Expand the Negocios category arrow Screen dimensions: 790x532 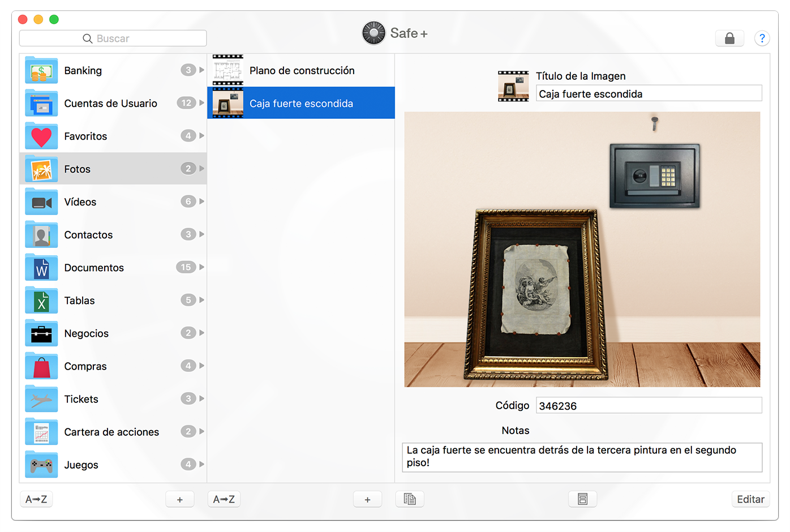pyautogui.click(x=201, y=333)
